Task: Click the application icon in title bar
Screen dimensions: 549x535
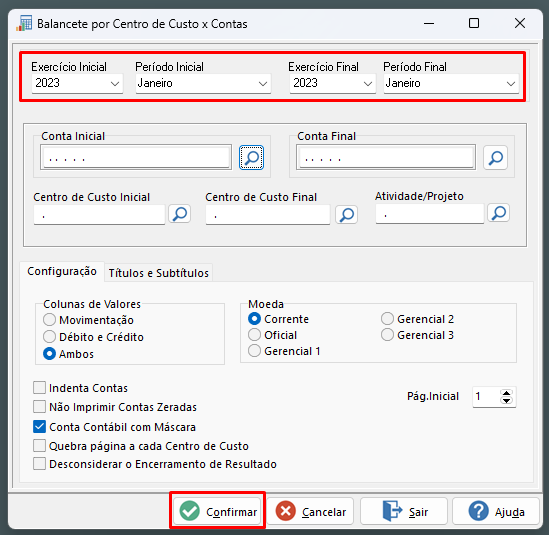Action: click(x=24, y=23)
